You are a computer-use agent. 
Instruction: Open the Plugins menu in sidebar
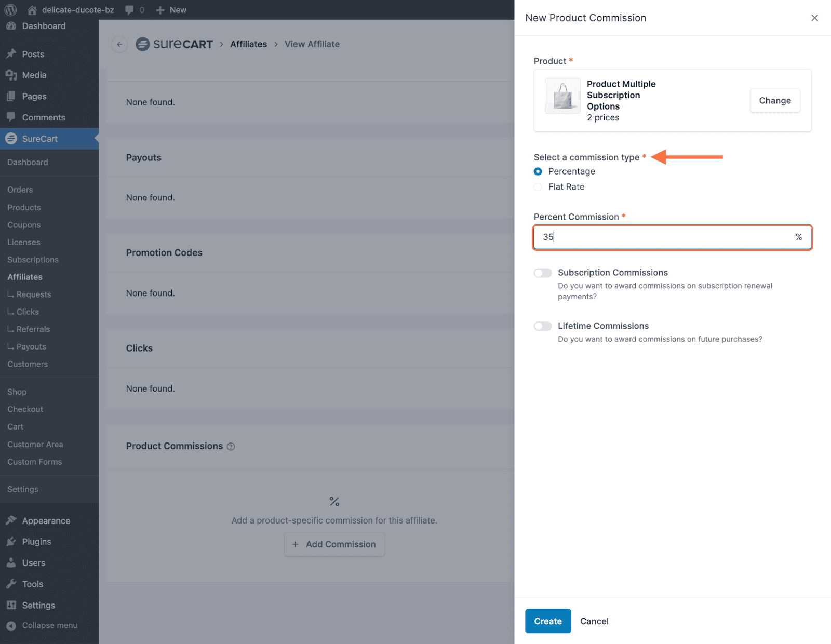[x=36, y=542]
